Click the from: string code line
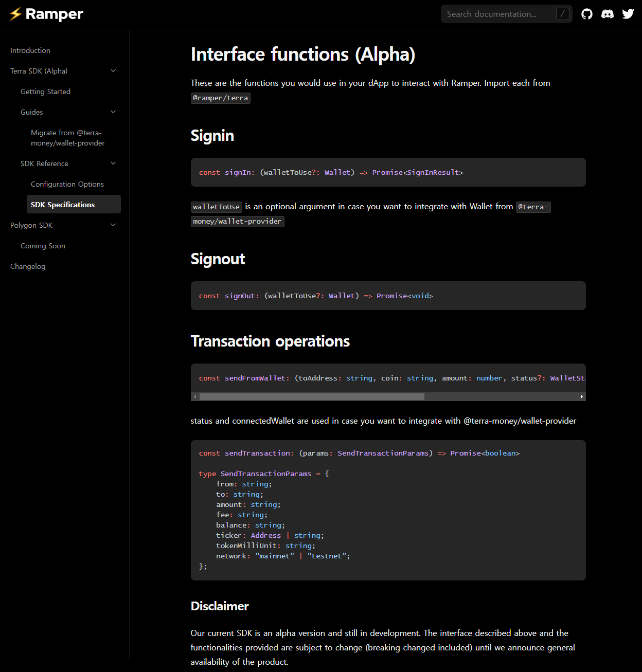 click(244, 484)
